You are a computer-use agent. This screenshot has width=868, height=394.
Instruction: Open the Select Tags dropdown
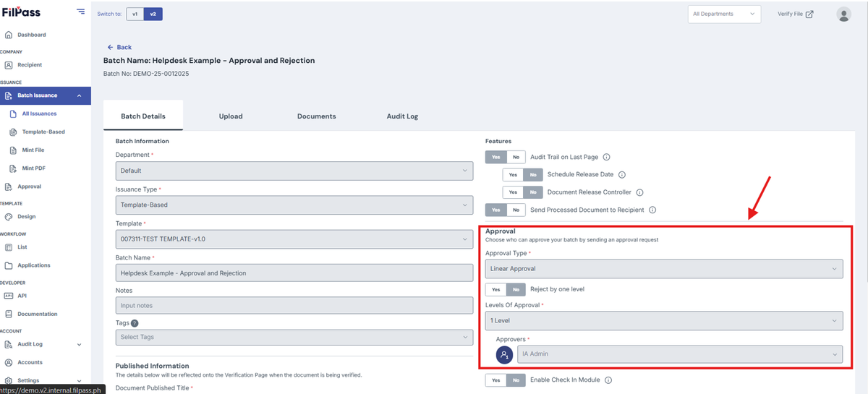[x=294, y=337]
